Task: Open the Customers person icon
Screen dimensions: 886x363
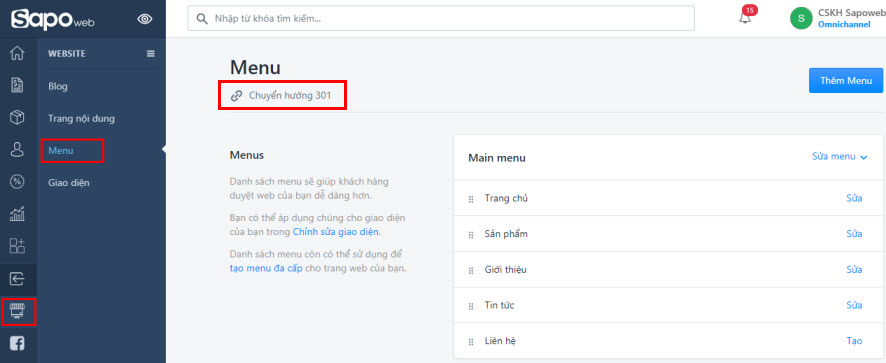Action: (x=18, y=150)
